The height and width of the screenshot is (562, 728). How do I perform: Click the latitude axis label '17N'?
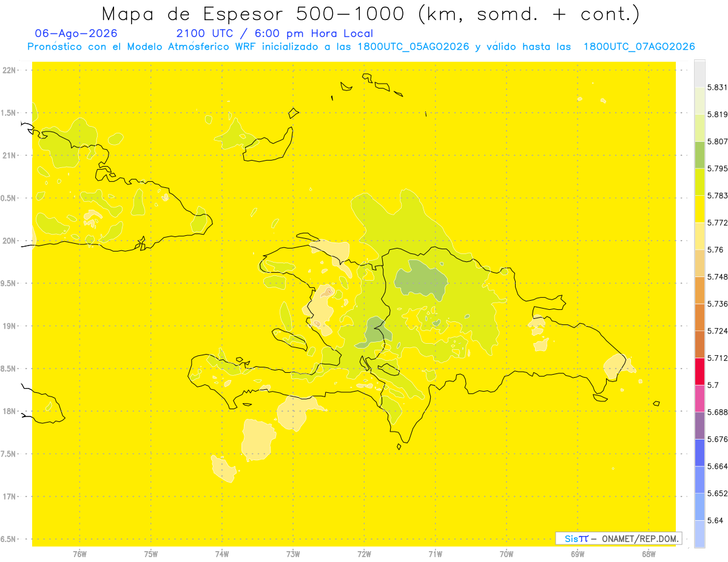10,497
